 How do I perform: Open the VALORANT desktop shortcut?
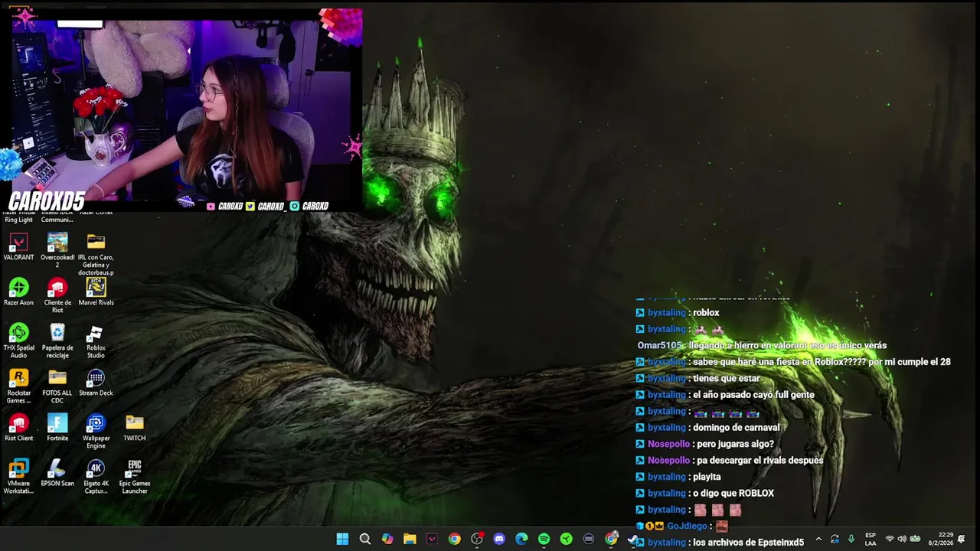click(x=18, y=247)
